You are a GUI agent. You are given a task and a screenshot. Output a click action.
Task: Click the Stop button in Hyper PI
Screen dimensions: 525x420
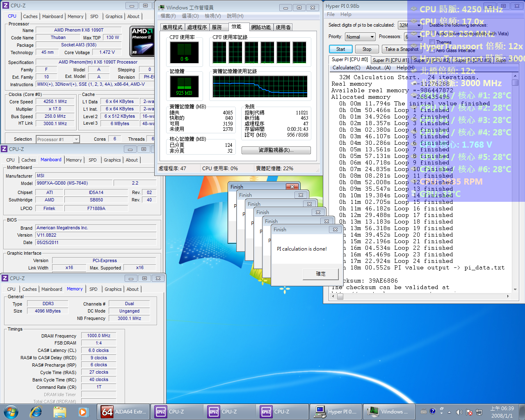tap(367, 49)
